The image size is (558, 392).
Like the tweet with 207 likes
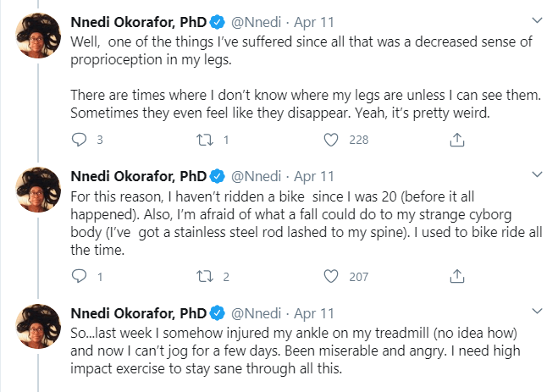click(330, 276)
